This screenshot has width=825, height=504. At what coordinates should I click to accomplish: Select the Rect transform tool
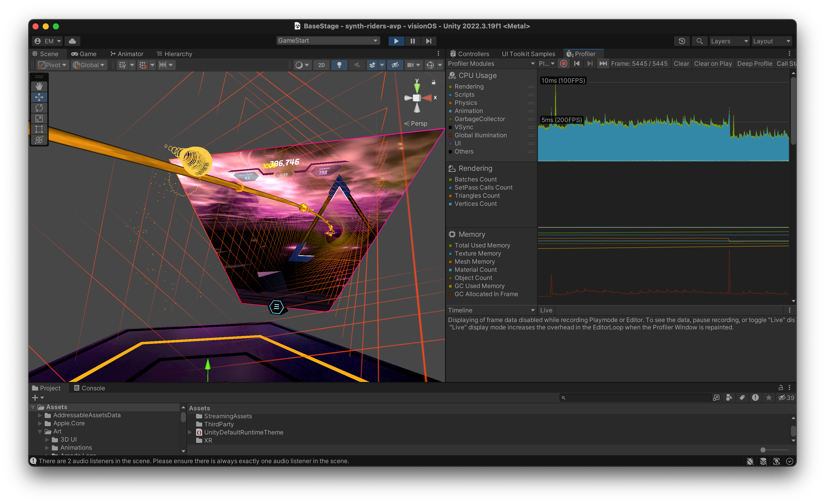pos(39,129)
